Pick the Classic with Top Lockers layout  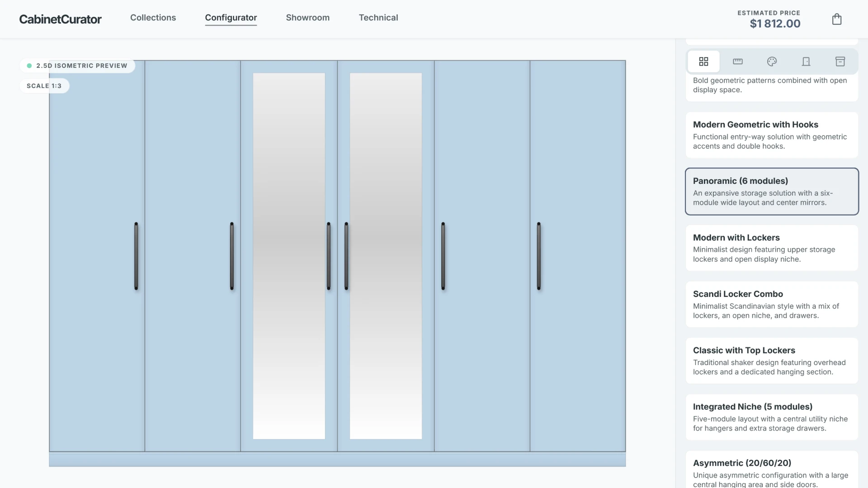pyautogui.click(x=771, y=361)
